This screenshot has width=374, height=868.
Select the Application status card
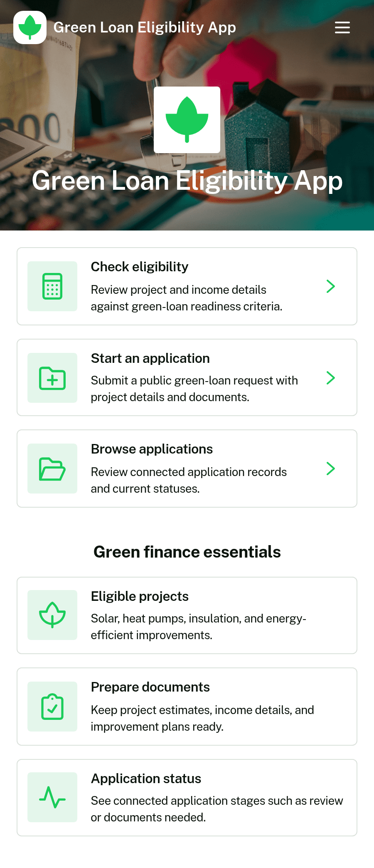click(187, 798)
